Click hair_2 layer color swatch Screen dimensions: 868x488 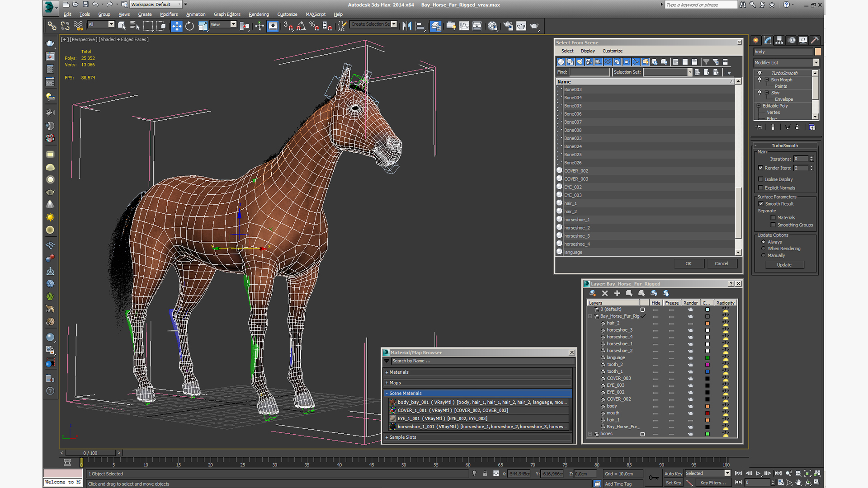point(708,324)
